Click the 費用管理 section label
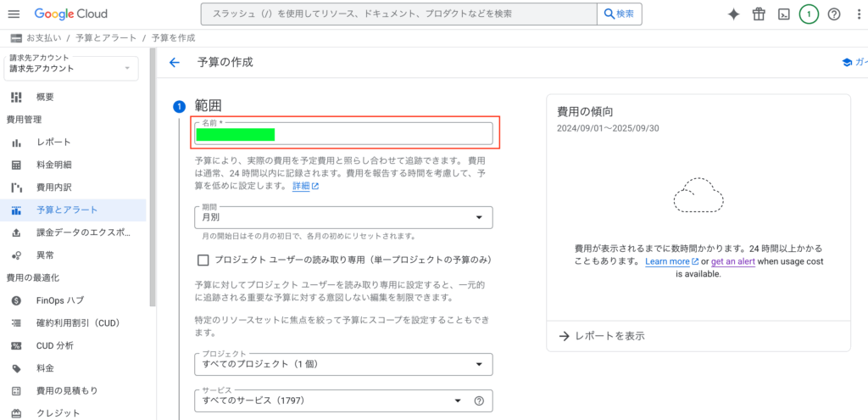This screenshot has width=868, height=420. tap(24, 120)
